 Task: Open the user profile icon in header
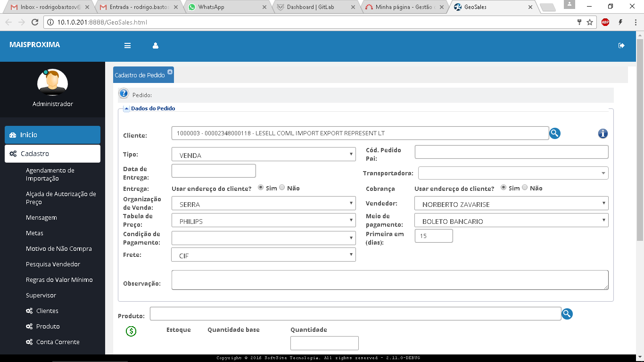coord(156,46)
